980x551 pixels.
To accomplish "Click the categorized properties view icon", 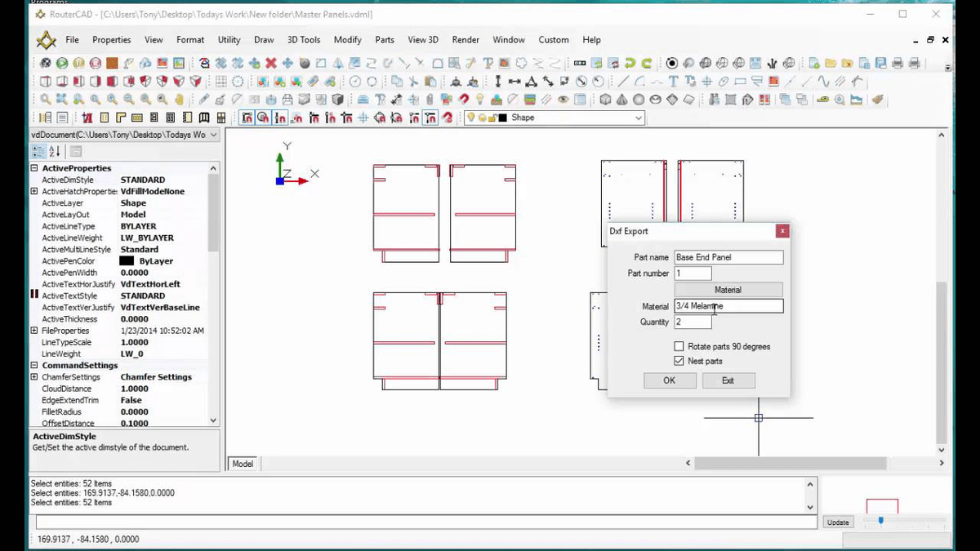I will [38, 151].
